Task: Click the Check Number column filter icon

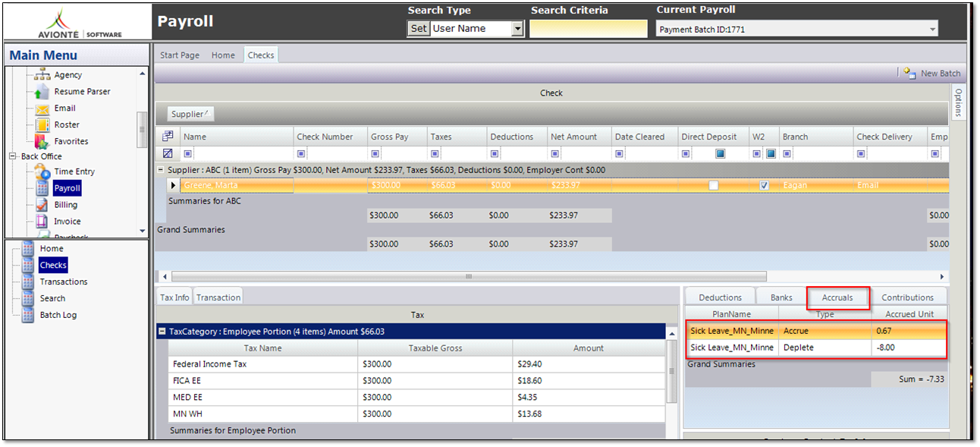Action: tap(300, 153)
